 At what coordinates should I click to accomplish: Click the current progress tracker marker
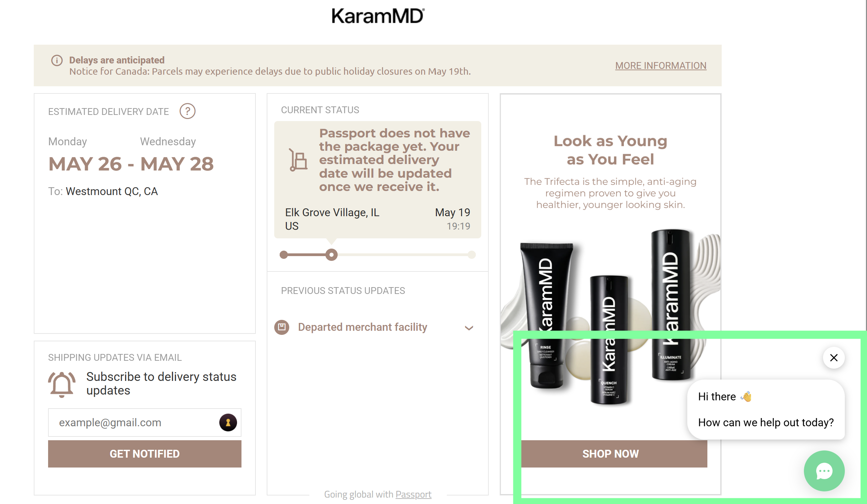tap(331, 255)
